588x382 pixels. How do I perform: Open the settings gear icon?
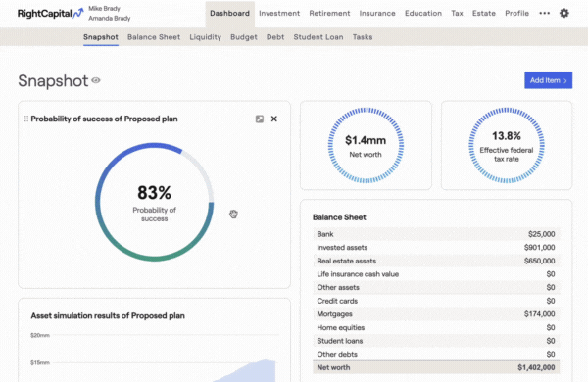564,13
